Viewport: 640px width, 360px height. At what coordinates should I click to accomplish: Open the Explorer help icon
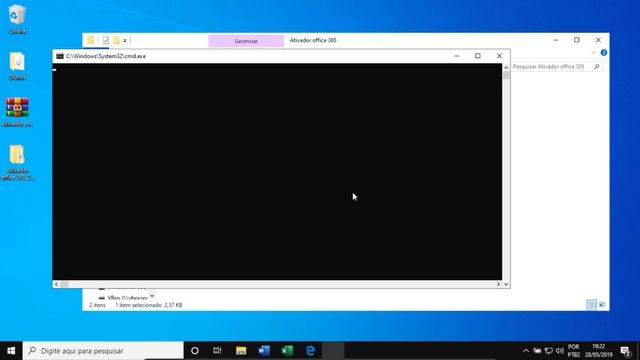[604, 53]
